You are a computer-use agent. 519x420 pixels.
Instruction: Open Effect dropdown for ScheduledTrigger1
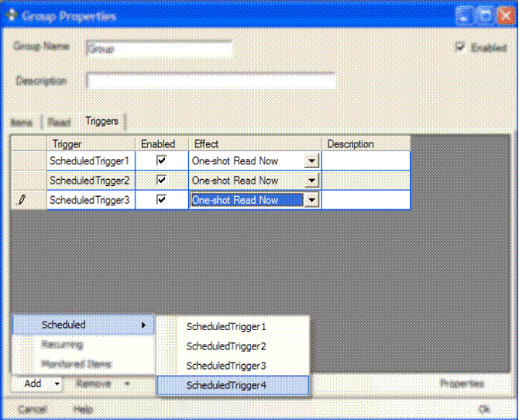tap(311, 161)
